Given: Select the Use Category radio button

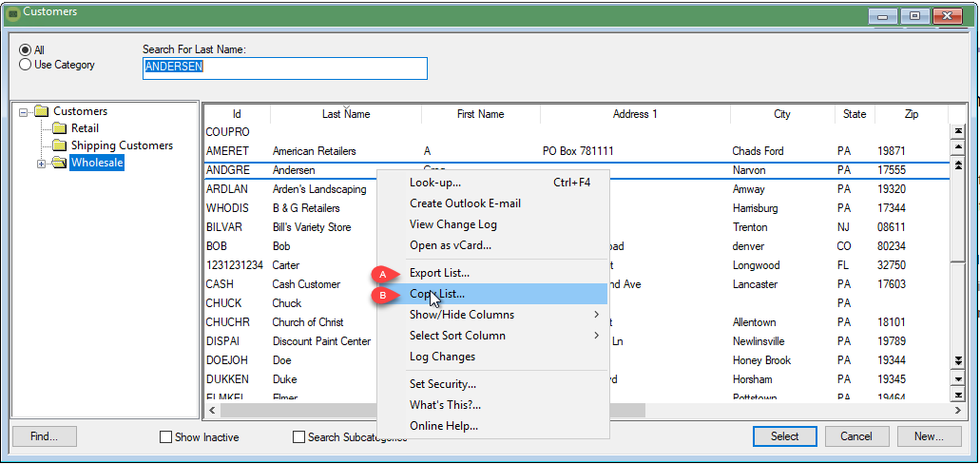Looking at the screenshot, I should click(26, 65).
